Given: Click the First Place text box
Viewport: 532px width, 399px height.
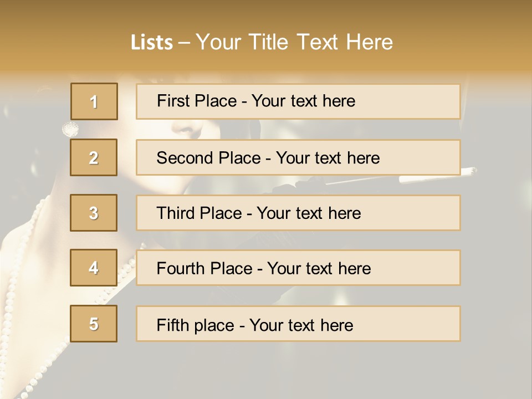Looking at the screenshot, I should (298, 101).
